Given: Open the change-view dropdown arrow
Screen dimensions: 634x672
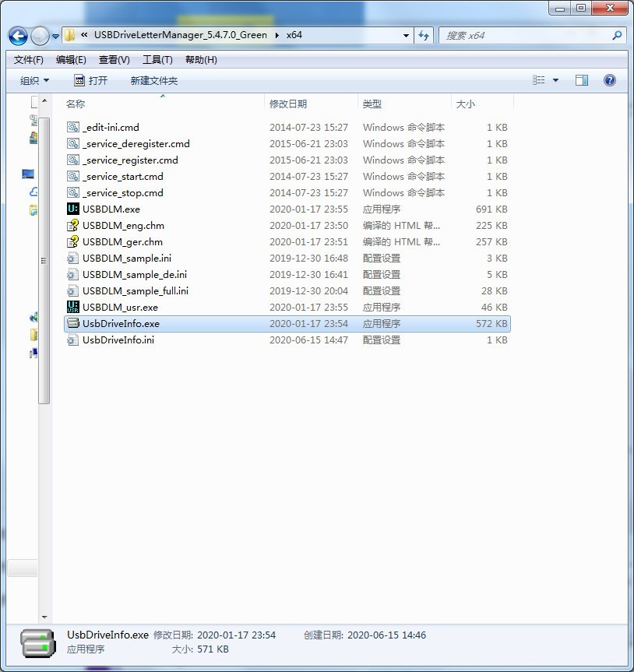Looking at the screenshot, I should pos(555,79).
